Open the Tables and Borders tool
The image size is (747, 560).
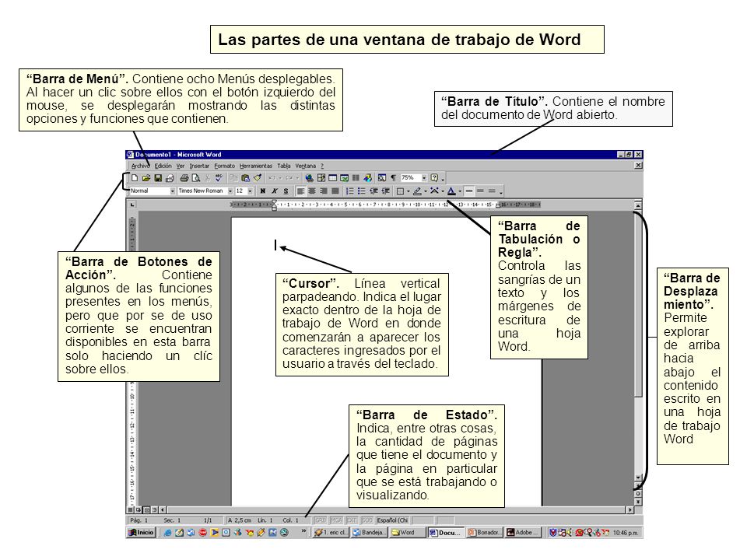(321, 177)
